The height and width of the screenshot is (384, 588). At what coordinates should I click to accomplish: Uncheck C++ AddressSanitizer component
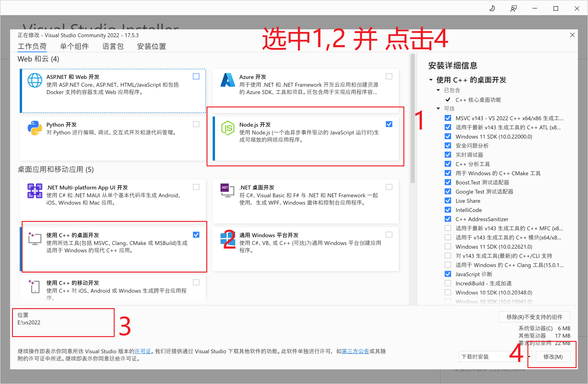click(x=448, y=219)
